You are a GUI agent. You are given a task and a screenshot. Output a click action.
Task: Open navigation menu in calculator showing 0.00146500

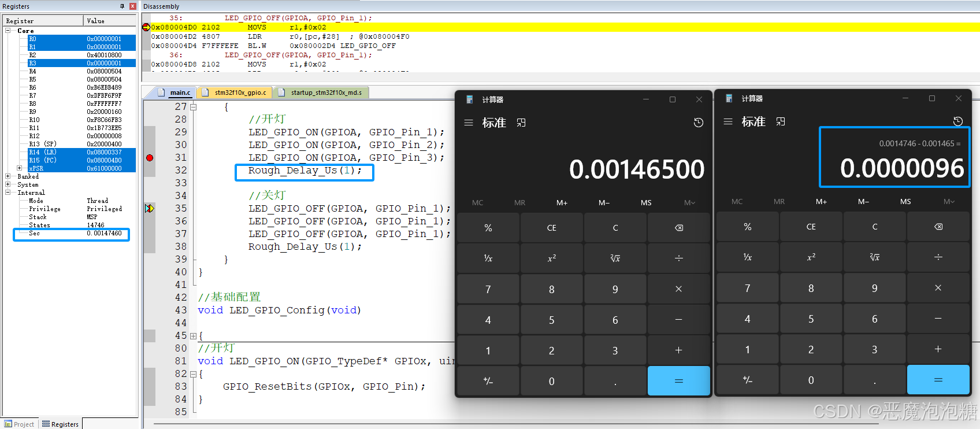pyautogui.click(x=469, y=123)
